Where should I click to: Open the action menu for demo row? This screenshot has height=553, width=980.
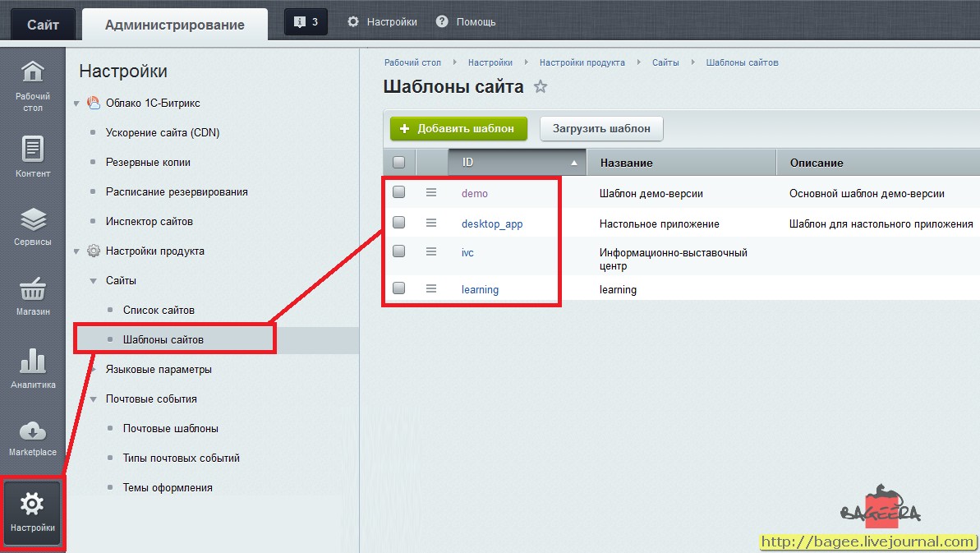[431, 192]
